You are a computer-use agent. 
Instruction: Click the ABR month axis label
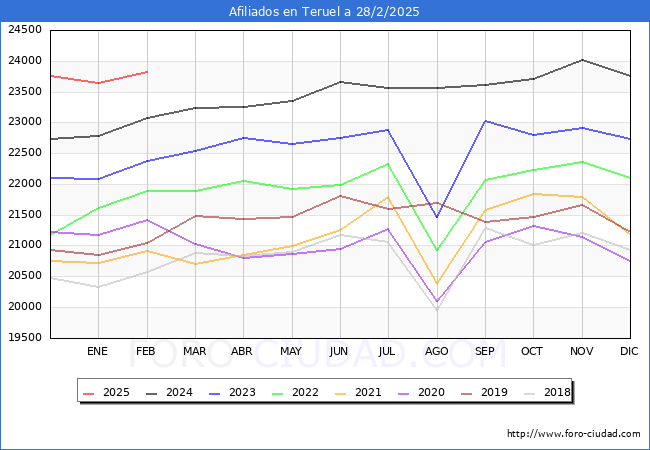[242, 351]
